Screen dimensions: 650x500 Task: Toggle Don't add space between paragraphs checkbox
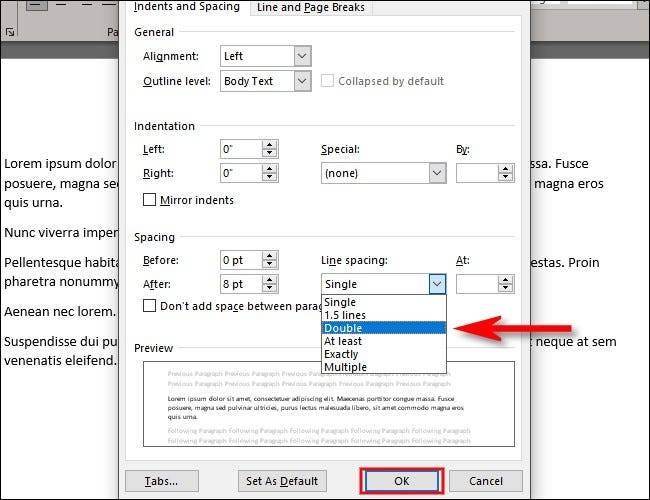coord(150,306)
